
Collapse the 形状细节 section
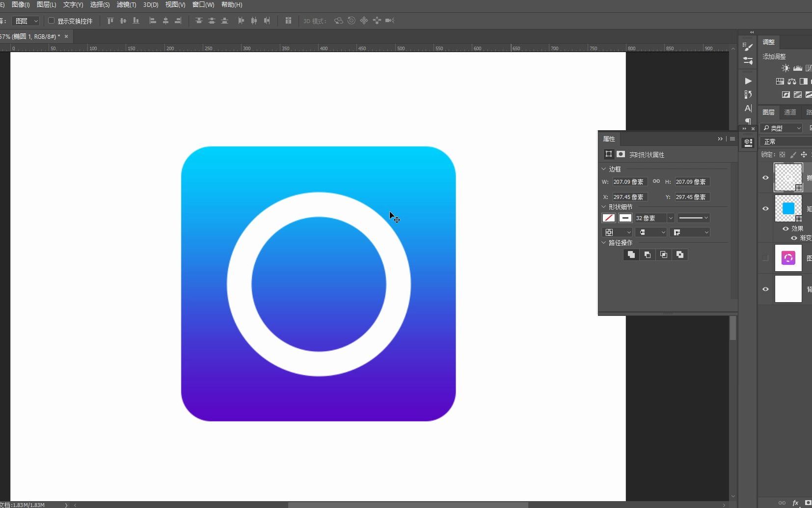click(604, 207)
